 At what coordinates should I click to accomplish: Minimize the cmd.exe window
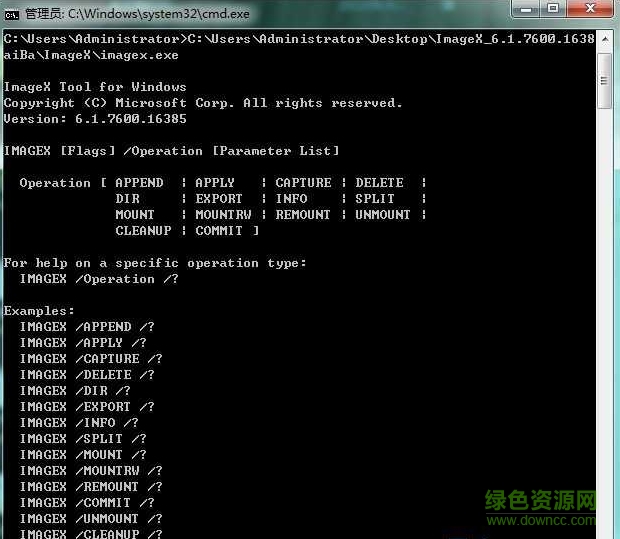[526, 9]
